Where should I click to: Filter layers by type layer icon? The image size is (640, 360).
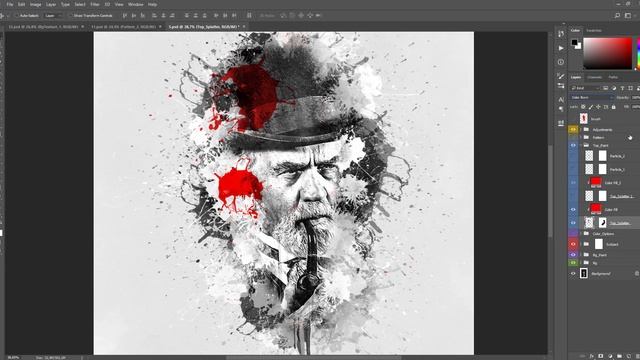tap(622, 88)
